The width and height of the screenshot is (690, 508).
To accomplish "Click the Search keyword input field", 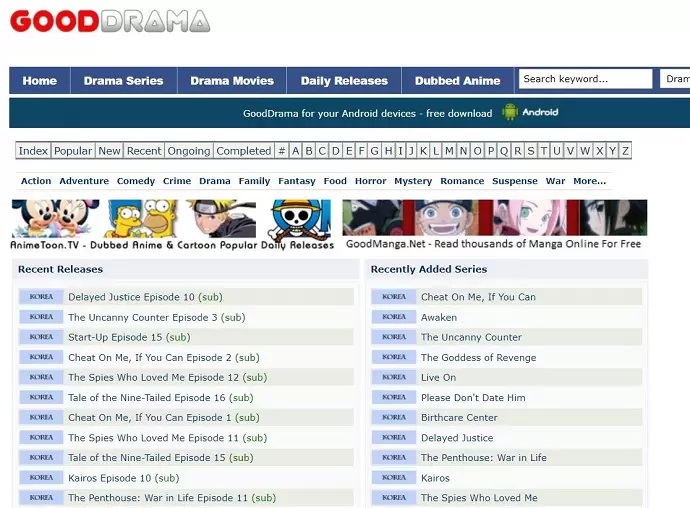I will pyautogui.click(x=585, y=79).
